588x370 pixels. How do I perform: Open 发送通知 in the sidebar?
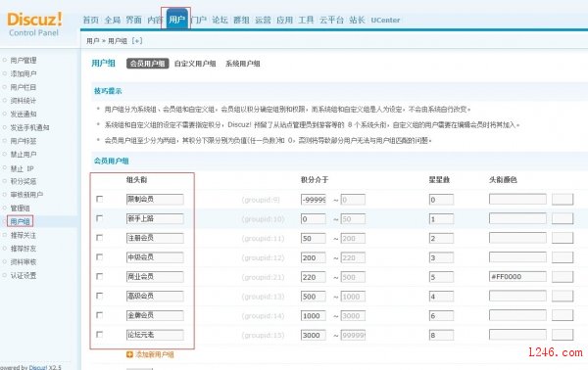pyautogui.click(x=24, y=115)
